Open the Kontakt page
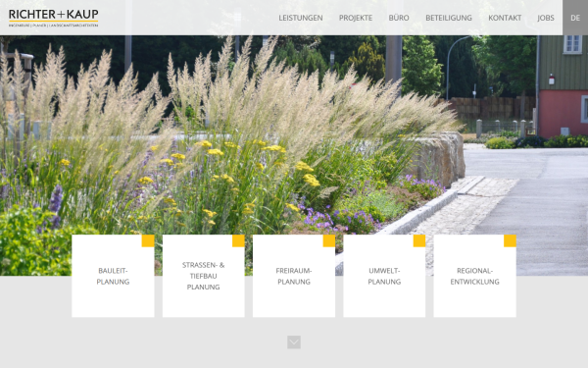This screenshot has height=368, width=588. click(x=505, y=18)
